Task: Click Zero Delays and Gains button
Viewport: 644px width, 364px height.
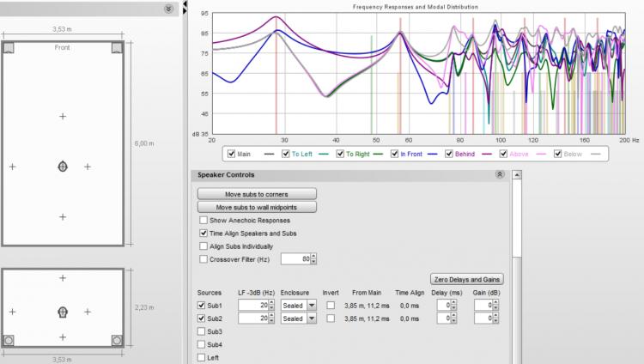Action: 466,280
